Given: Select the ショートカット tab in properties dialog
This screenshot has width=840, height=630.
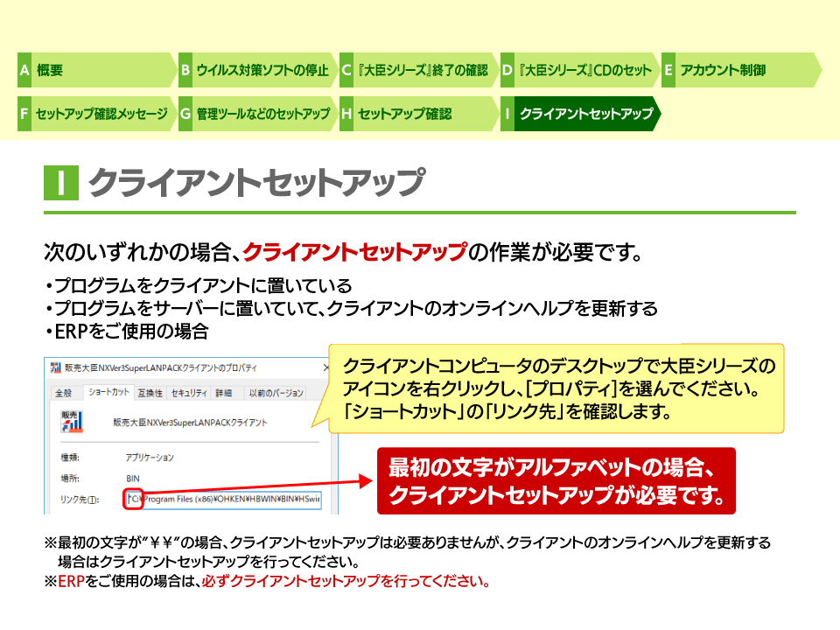Looking at the screenshot, I should (x=108, y=392).
